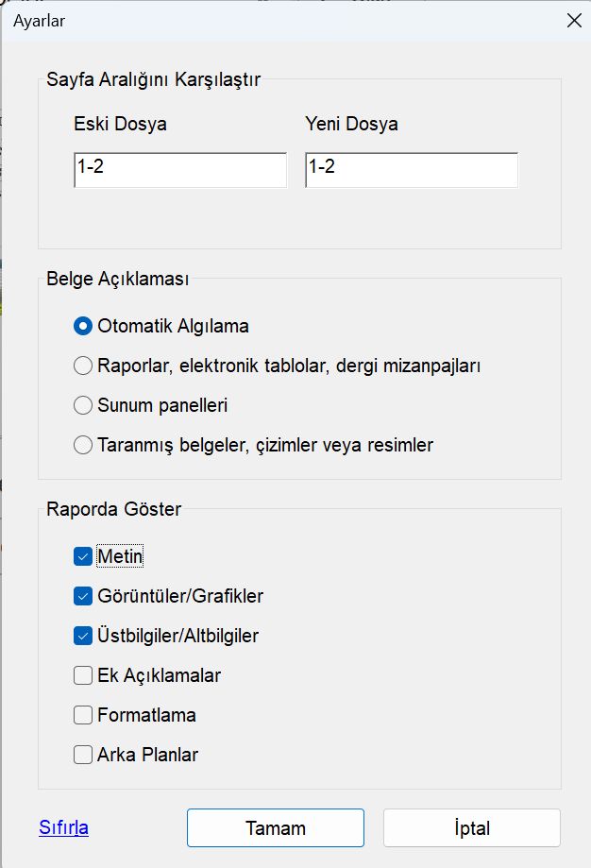Image resolution: width=591 pixels, height=868 pixels.
Task: Confirm settings with the Tamam button
Action: point(276,827)
